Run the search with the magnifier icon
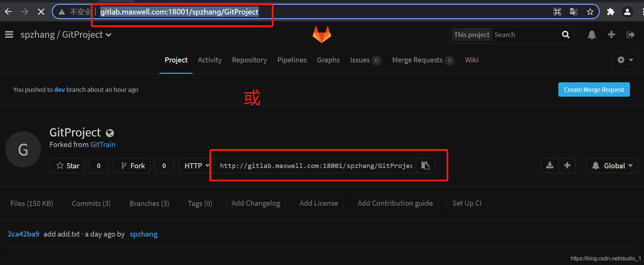Viewport: 644px width, 265px height. 566,35
